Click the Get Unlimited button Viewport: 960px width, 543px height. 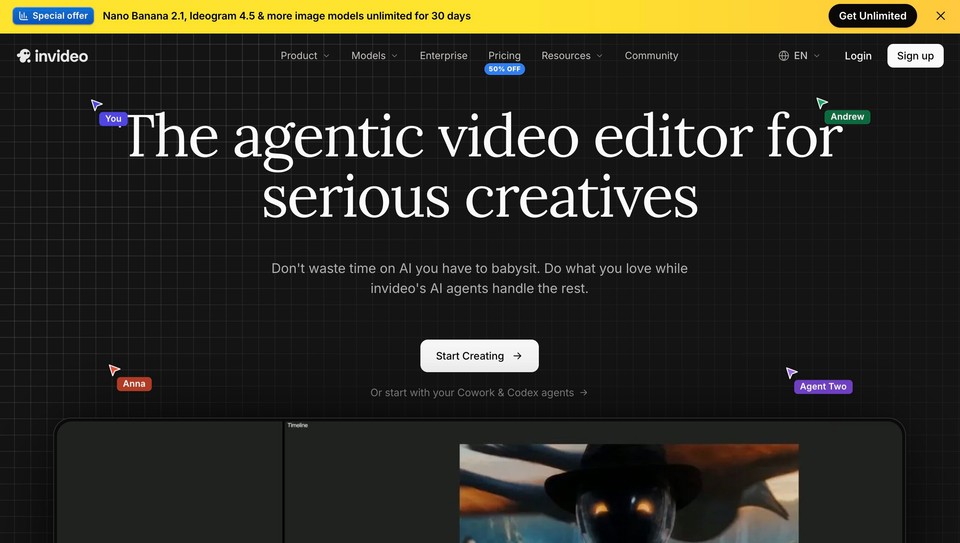tap(872, 16)
